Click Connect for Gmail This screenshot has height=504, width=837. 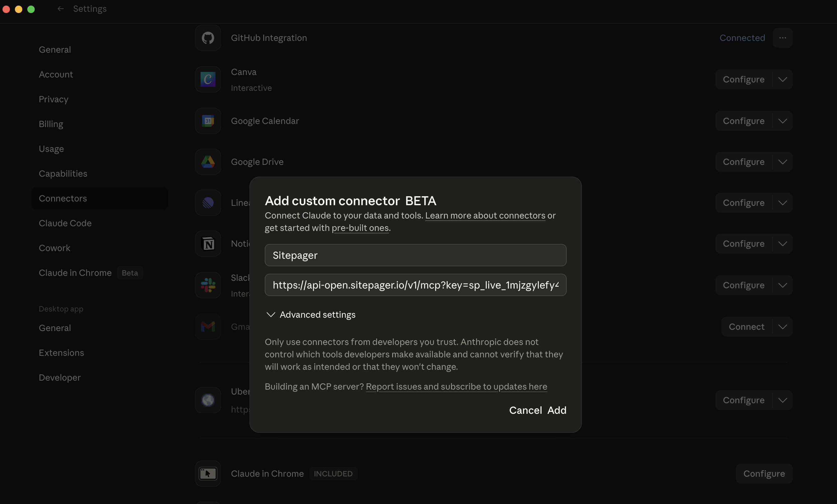coord(746,327)
